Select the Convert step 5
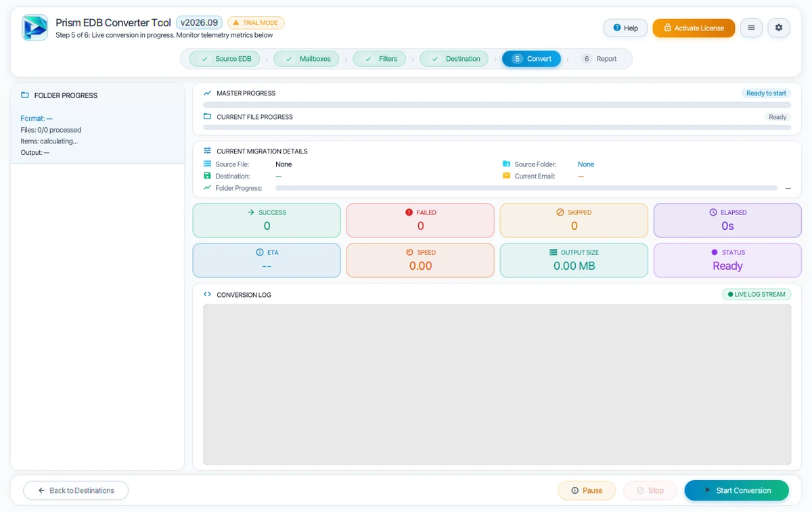Image resolution: width=812 pixels, height=512 pixels. click(x=531, y=59)
